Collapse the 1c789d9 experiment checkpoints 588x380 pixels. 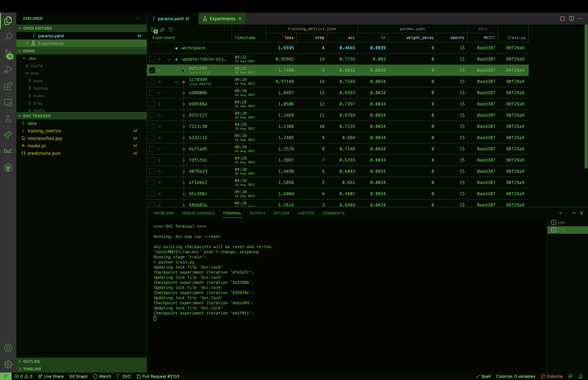(x=176, y=82)
